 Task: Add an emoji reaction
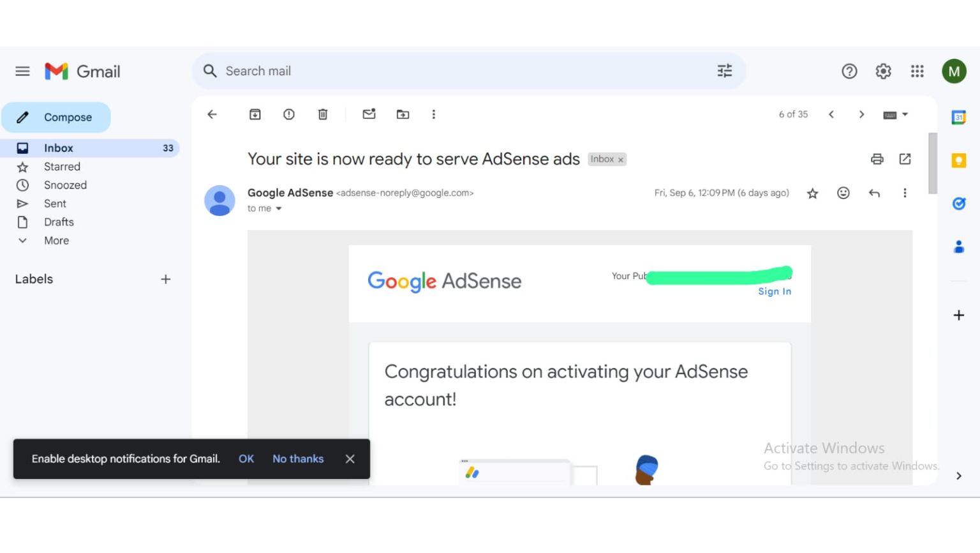pos(843,193)
